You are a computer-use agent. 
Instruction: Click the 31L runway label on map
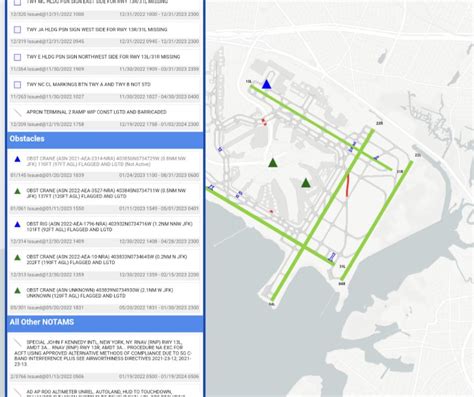coord(342,267)
